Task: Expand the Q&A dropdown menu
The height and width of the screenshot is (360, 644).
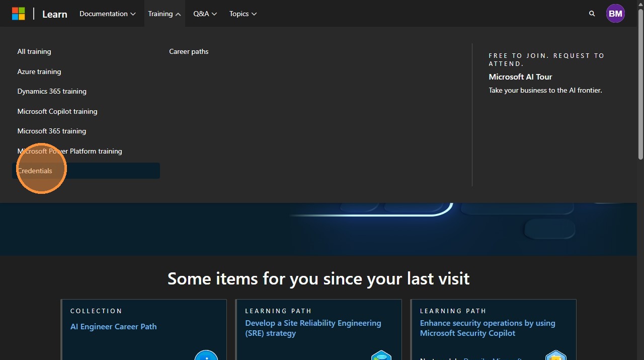Action: click(205, 14)
